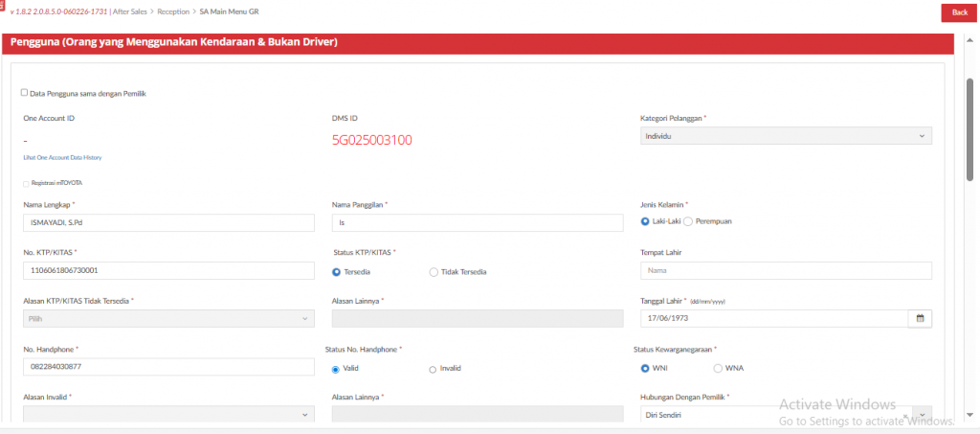980x434 pixels.
Task: Mark No. Handphone status as Invalid
Action: point(433,369)
